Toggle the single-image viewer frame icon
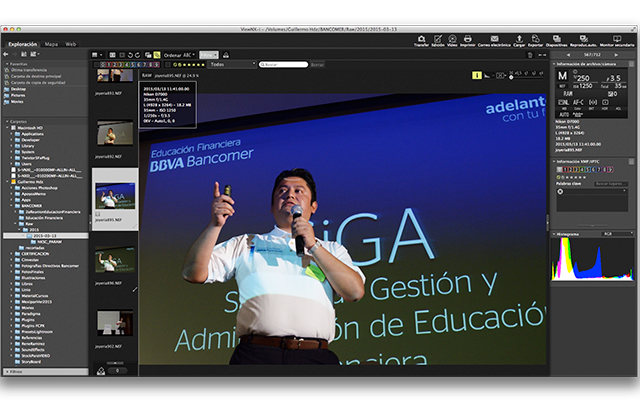640x414 pixels. (122, 55)
